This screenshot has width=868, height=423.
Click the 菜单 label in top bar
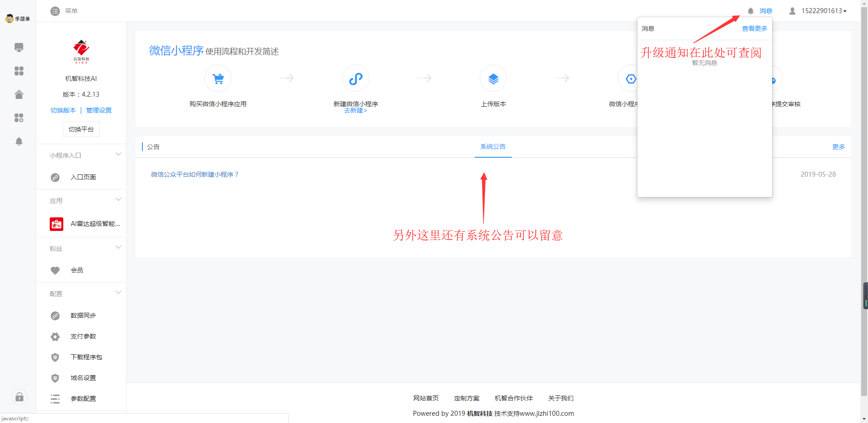[x=71, y=11]
